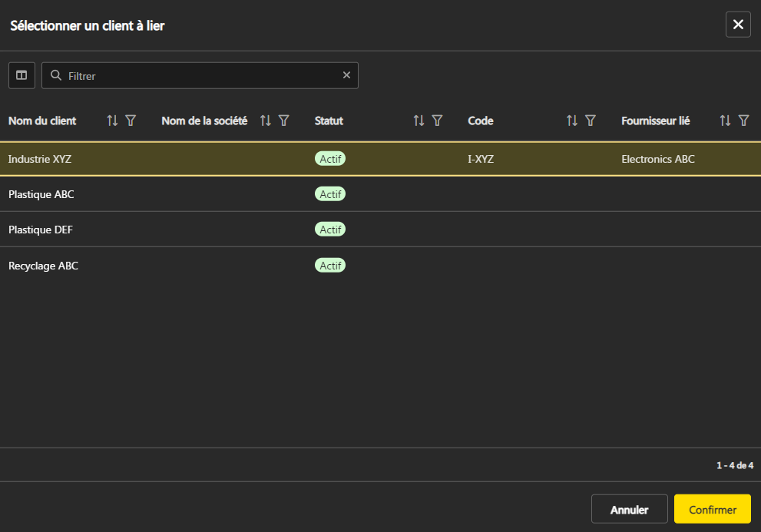Click inside the Filtrer search input

[x=200, y=76]
